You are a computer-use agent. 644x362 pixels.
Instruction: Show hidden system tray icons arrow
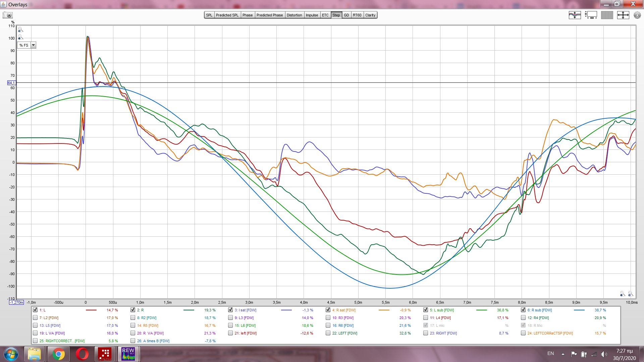click(x=563, y=354)
